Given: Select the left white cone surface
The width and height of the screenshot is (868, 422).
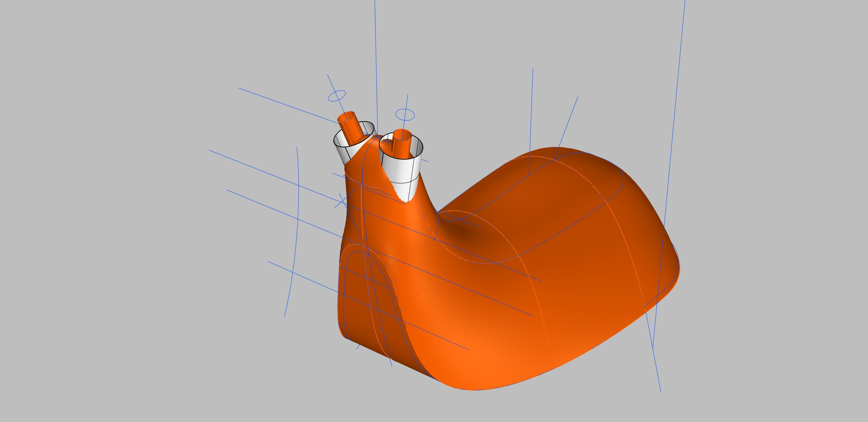Looking at the screenshot, I should point(352,151).
